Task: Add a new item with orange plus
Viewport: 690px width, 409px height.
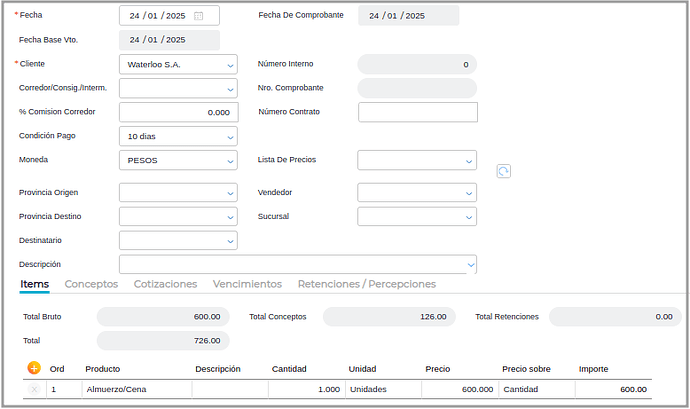Action: pyautogui.click(x=34, y=369)
